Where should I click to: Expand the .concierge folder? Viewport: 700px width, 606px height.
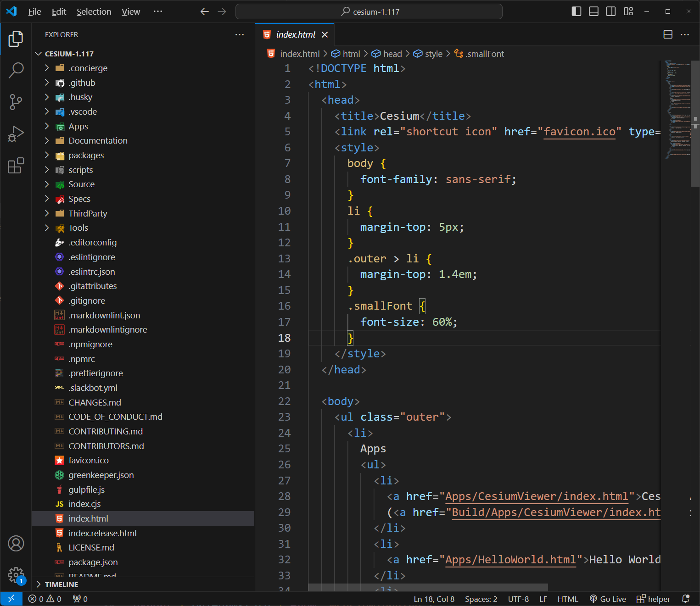pyautogui.click(x=143, y=68)
